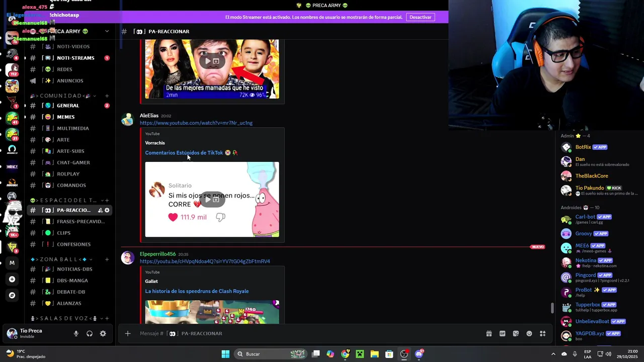Open File Explorer from taskbar
The image size is (644, 362).
[374, 354]
